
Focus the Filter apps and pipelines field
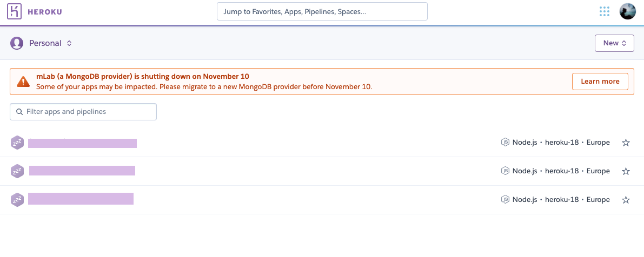(x=83, y=112)
